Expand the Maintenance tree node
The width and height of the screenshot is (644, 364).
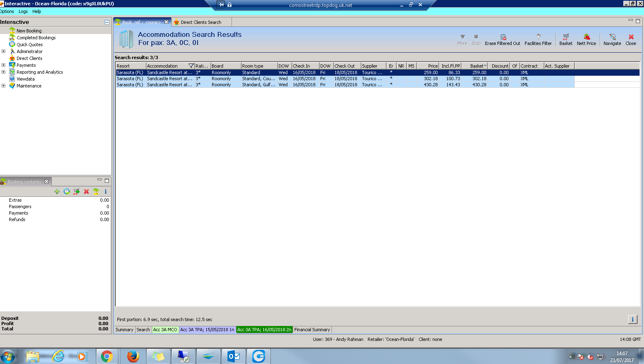(x=3, y=86)
